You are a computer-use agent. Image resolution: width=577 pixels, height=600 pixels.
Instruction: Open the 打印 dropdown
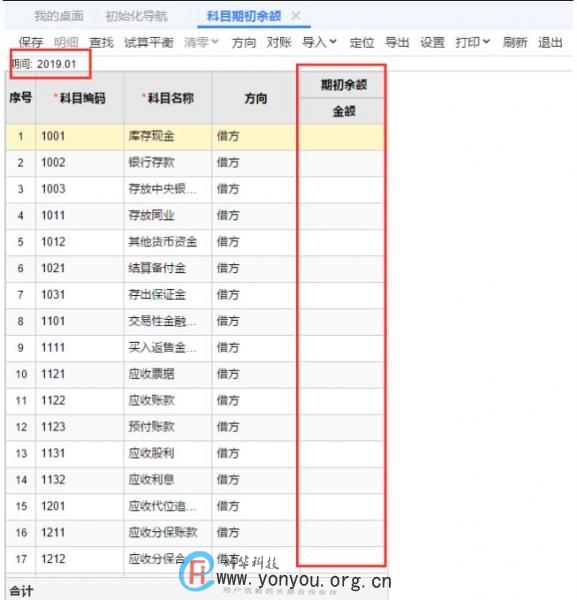(x=473, y=42)
